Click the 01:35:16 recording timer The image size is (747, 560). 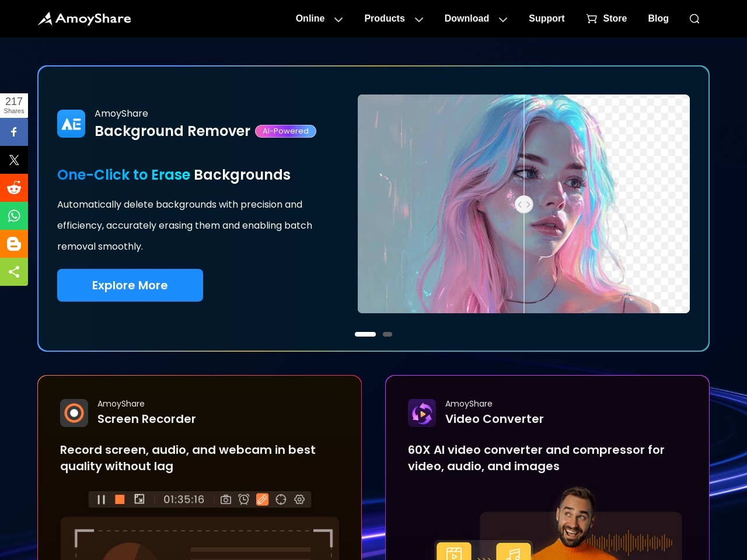coord(184,499)
